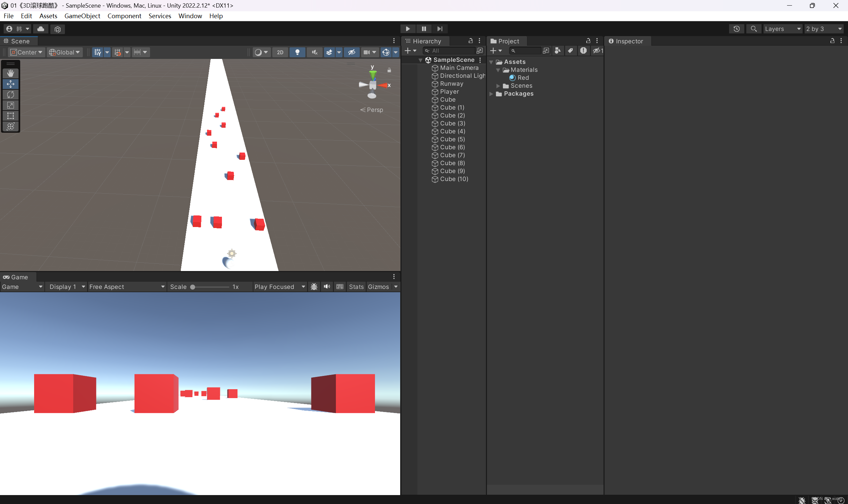Switch to the Inspector tab
The width and height of the screenshot is (848, 504).
click(629, 41)
